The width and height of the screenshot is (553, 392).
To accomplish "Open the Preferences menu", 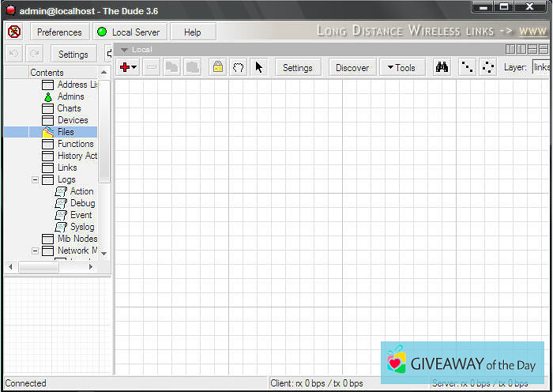I will point(59,32).
